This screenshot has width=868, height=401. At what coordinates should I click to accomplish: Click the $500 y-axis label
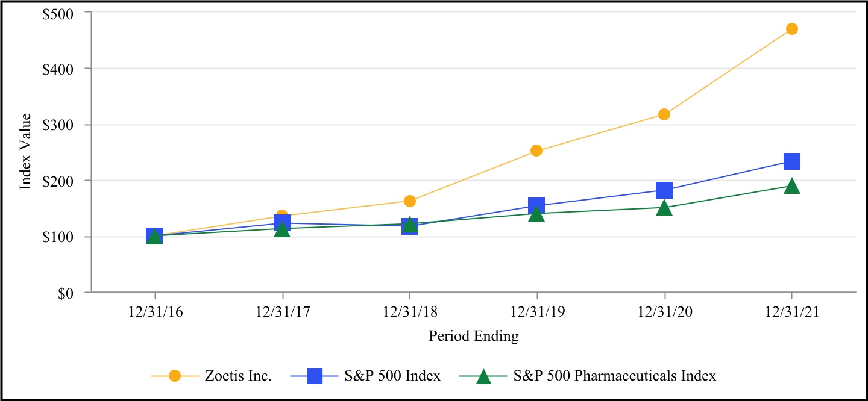pyautogui.click(x=60, y=13)
